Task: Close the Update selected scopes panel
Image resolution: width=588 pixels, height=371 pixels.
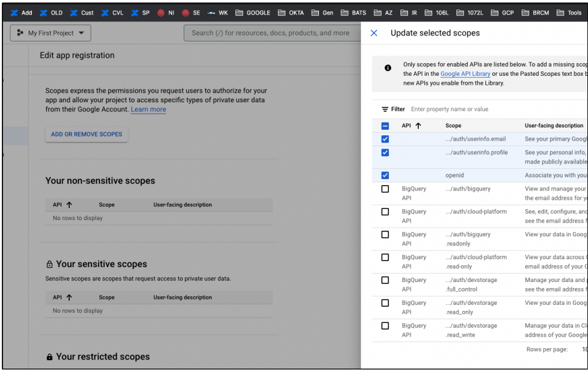Action: pos(374,33)
